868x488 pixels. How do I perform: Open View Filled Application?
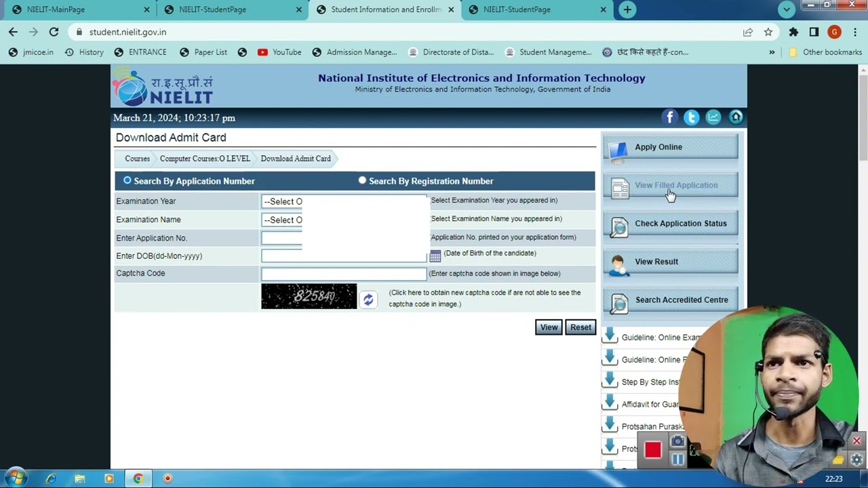[x=671, y=186]
